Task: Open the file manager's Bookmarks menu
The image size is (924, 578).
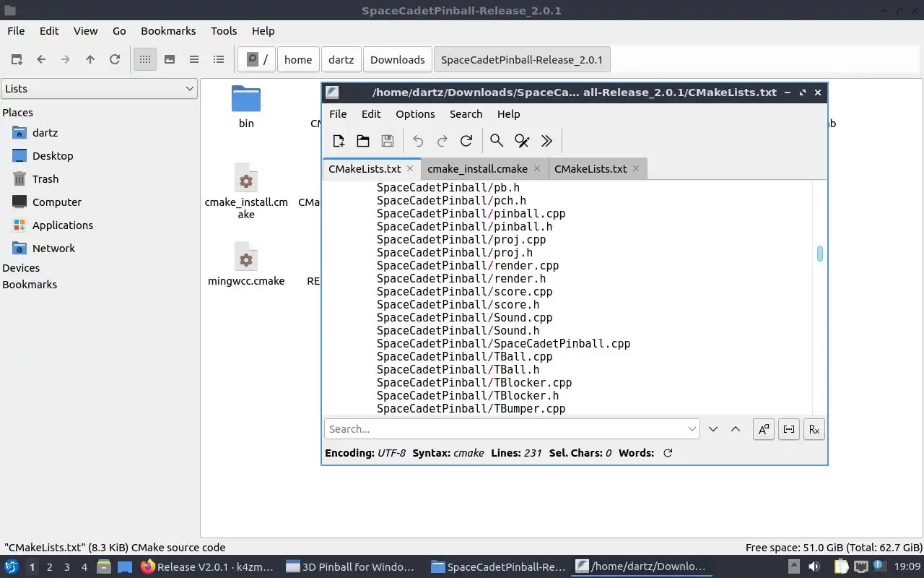Action: 168,31
